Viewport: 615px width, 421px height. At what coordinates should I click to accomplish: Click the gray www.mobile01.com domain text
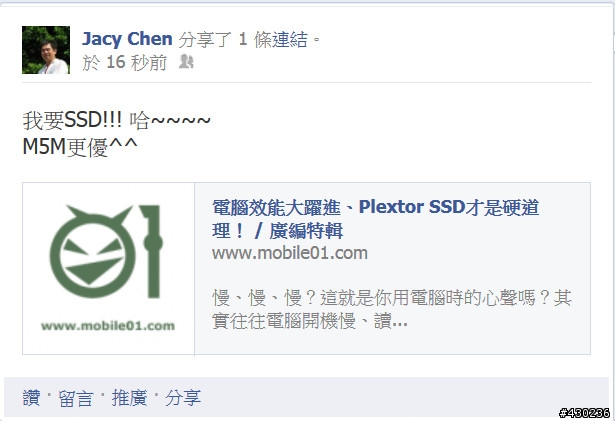pyautogui.click(x=289, y=253)
